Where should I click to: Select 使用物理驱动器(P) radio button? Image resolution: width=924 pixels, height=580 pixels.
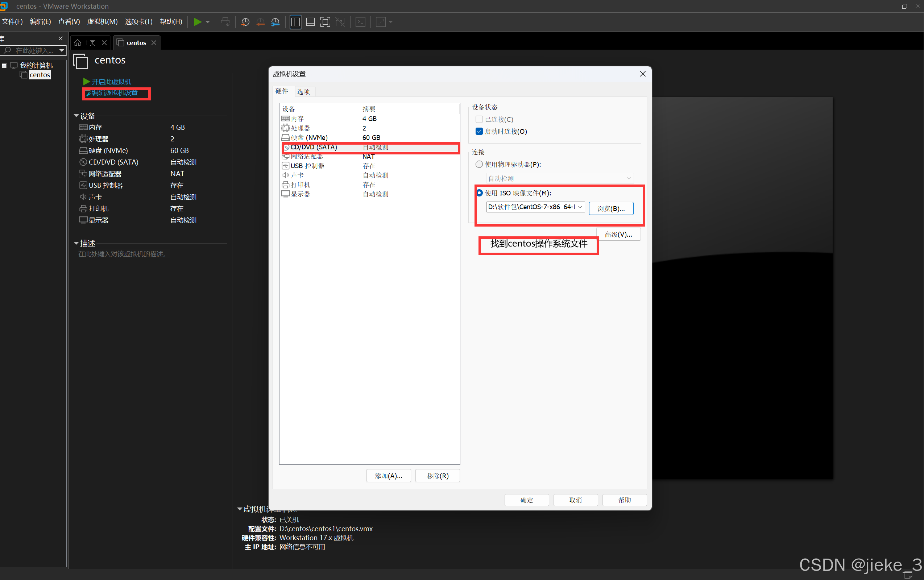[479, 164]
